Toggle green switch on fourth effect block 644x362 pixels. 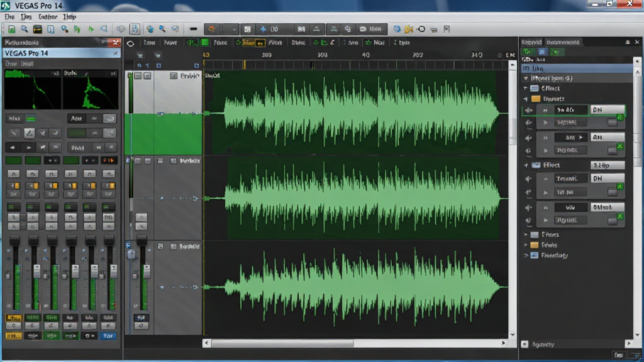[619, 216]
